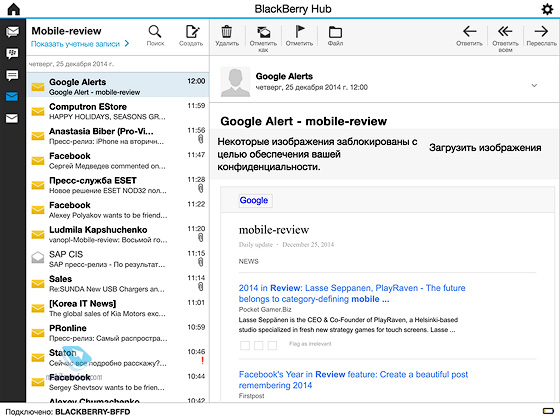Click third share square under article

tap(272, 345)
